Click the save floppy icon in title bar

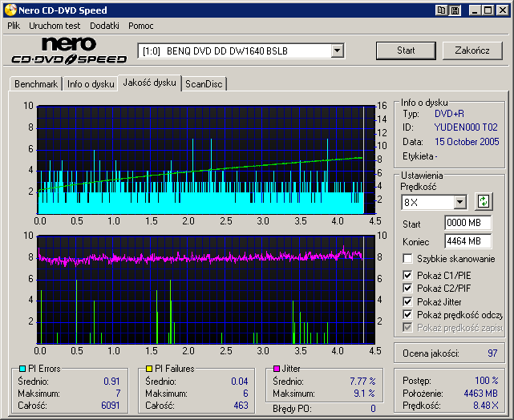tap(455, 10)
